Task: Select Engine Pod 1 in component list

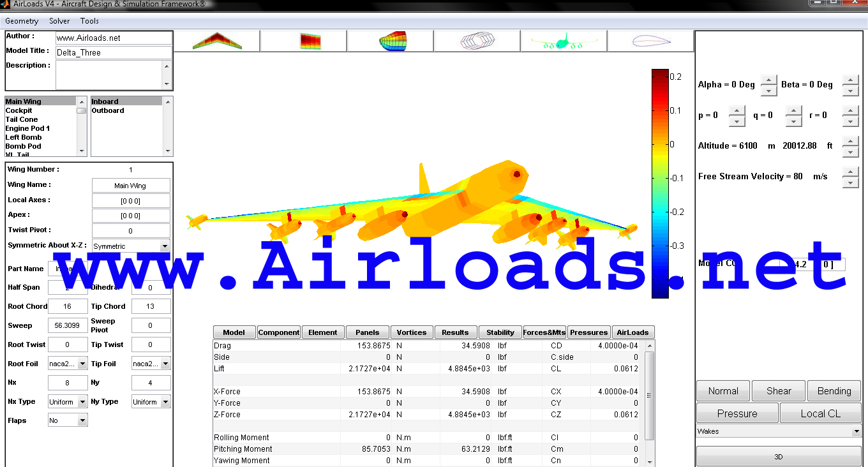Action: click(x=27, y=128)
